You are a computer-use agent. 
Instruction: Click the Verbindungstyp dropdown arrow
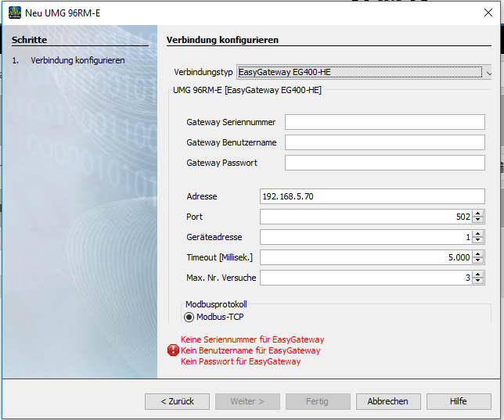click(x=488, y=73)
